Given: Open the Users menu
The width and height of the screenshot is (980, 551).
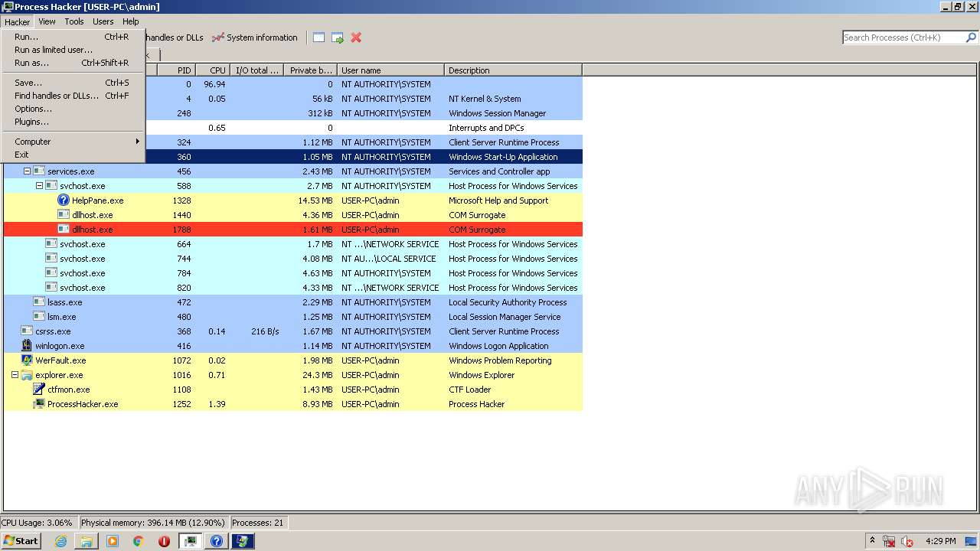Looking at the screenshot, I should click(x=103, y=21).
